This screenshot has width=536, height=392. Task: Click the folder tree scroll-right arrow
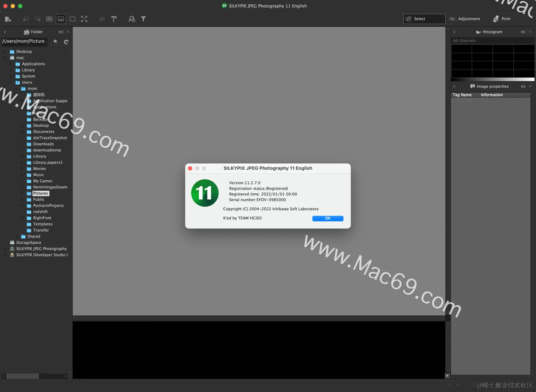[x=65, y=376]
